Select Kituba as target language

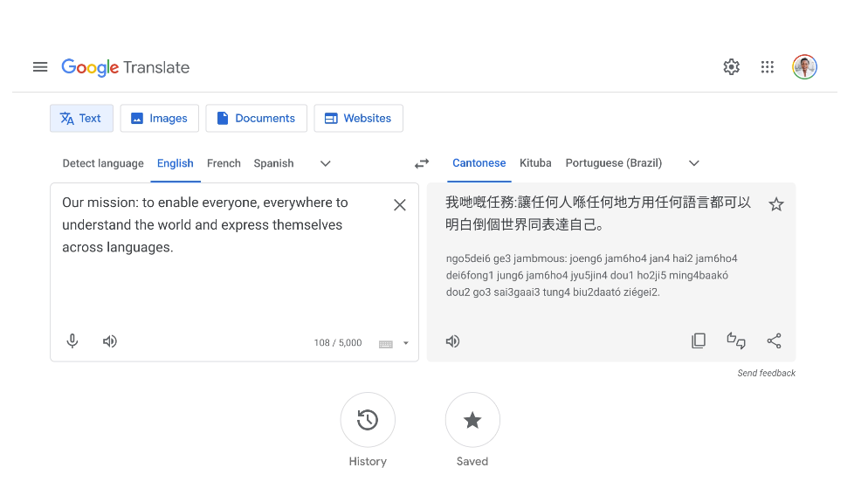(535, 163)
